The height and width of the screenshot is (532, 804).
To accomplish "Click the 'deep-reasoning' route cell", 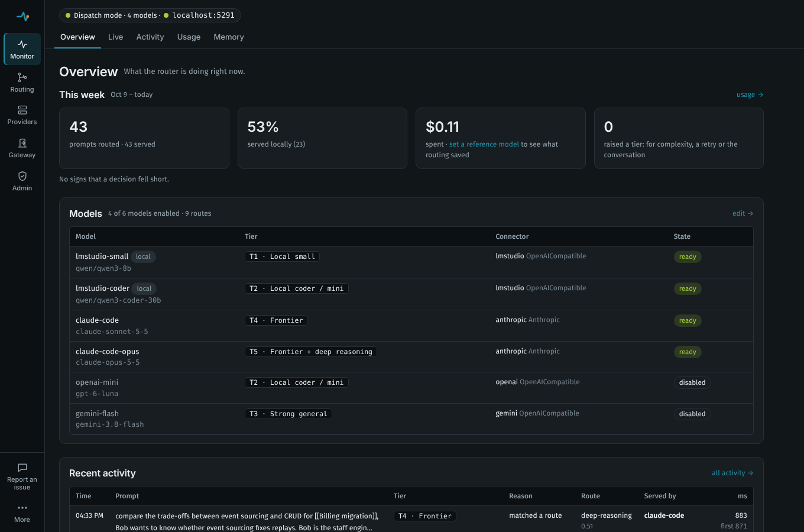I will pyautogui.click(x=607, y=515).
